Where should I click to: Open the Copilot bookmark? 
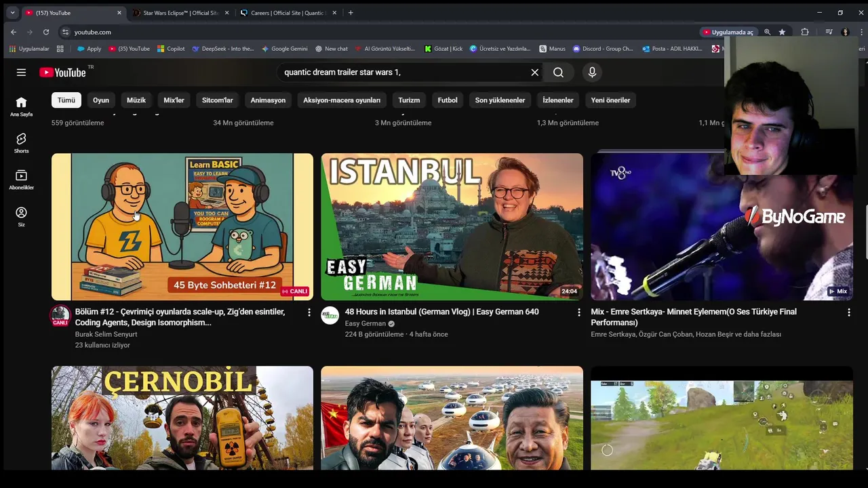point(171,49)
